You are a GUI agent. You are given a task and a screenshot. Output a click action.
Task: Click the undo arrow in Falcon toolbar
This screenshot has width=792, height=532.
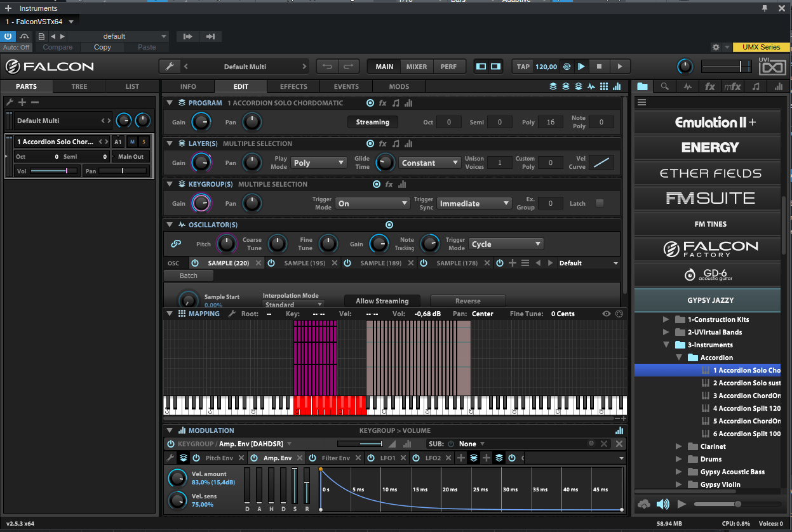[x=328, y=67]
